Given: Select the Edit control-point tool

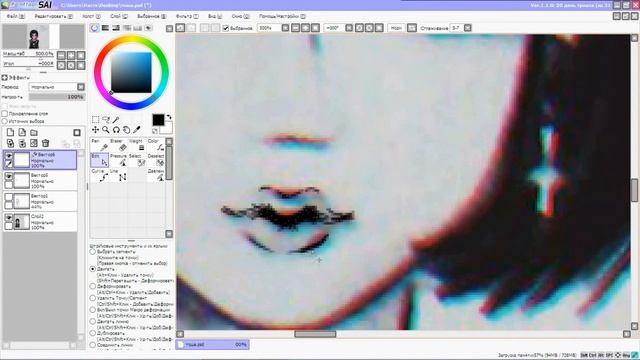Looking at the screenshot, I should coord(100,160).
